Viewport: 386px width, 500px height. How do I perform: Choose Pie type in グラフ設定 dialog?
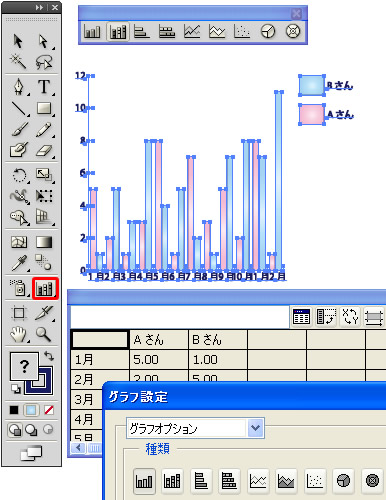(x=344, y=481)
